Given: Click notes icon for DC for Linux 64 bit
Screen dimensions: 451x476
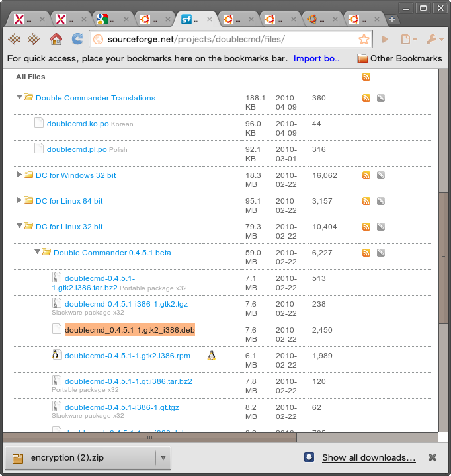Looking at the screenshot, I should [381, 201].
